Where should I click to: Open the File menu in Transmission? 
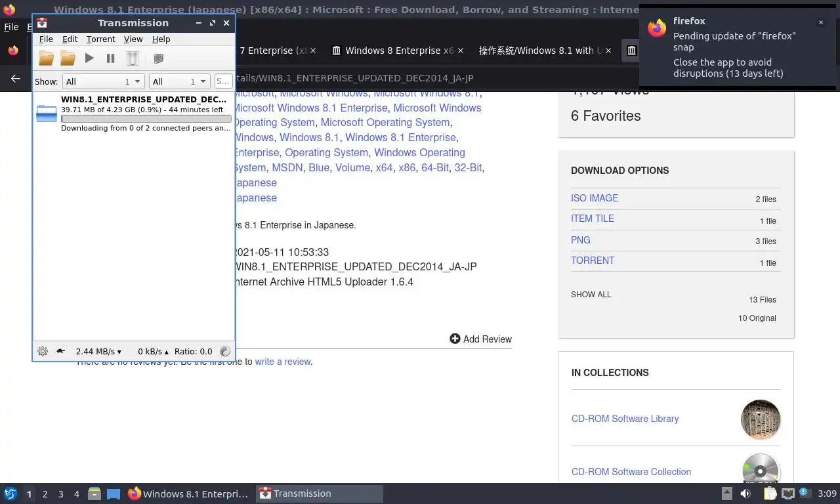(46, 39)
